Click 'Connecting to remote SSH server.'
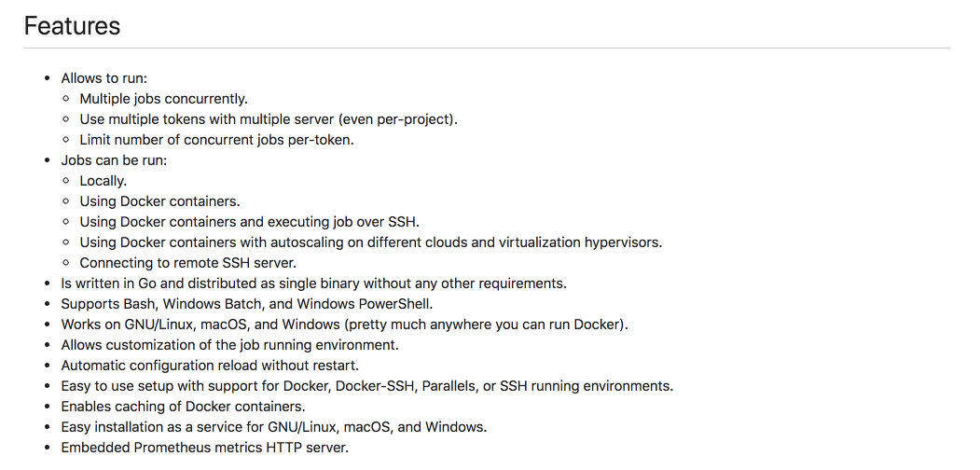 [x=188, y=263]
